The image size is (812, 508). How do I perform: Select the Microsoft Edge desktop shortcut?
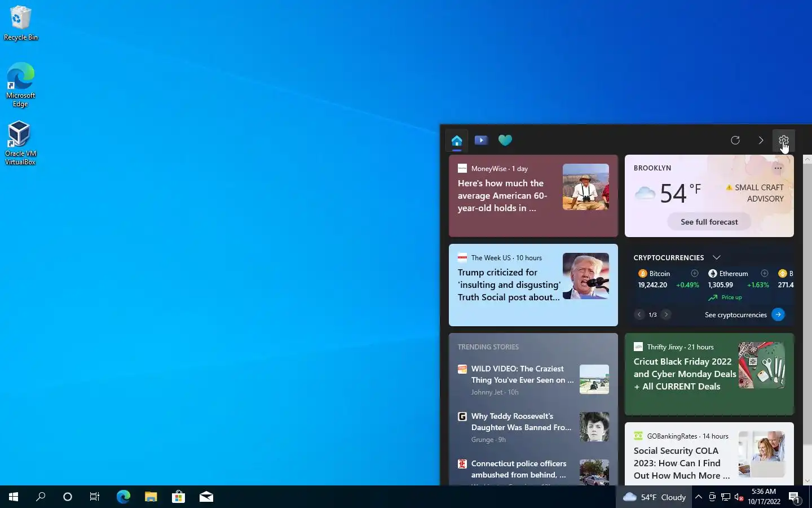(20, 85)
